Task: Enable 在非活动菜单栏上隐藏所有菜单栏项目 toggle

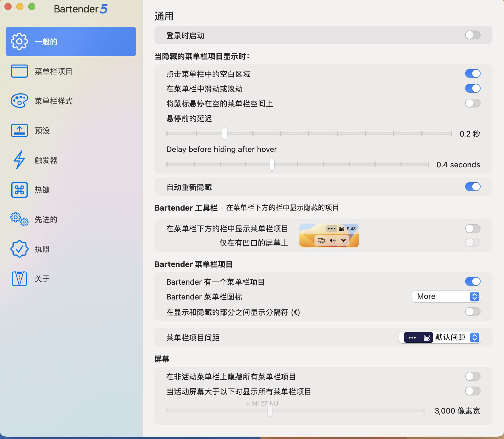Action: [x=473, y=376]
